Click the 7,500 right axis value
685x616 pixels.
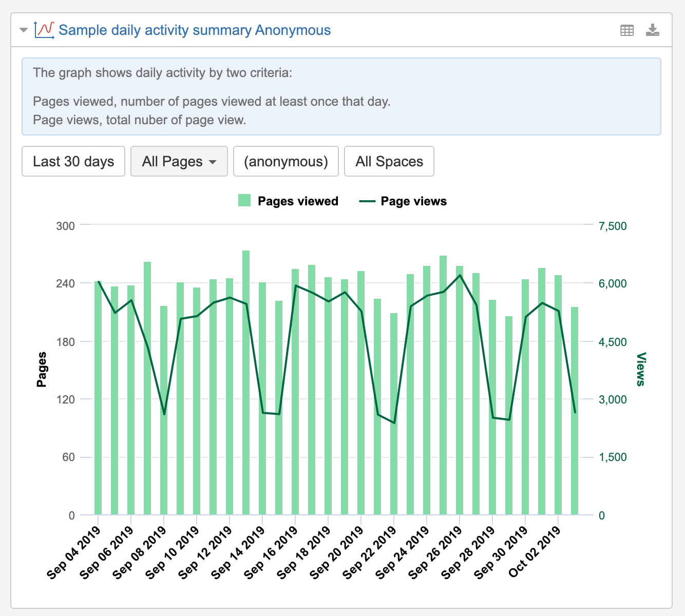[613, 226]
